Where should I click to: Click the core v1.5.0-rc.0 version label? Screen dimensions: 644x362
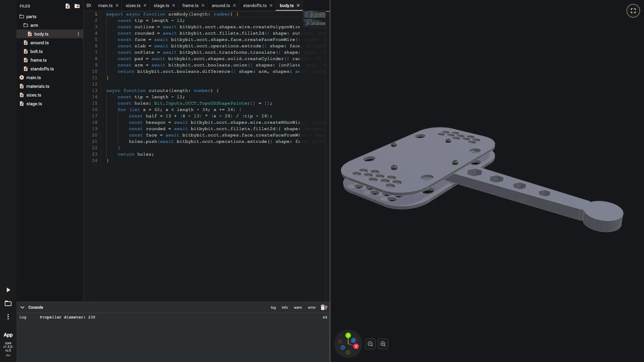8,347
